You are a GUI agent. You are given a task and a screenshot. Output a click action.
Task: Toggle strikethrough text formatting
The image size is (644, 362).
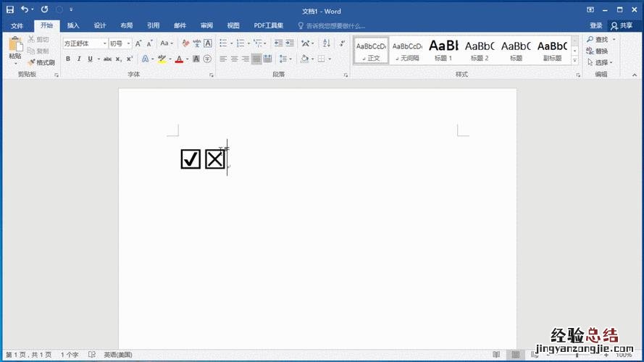[107, 59]
